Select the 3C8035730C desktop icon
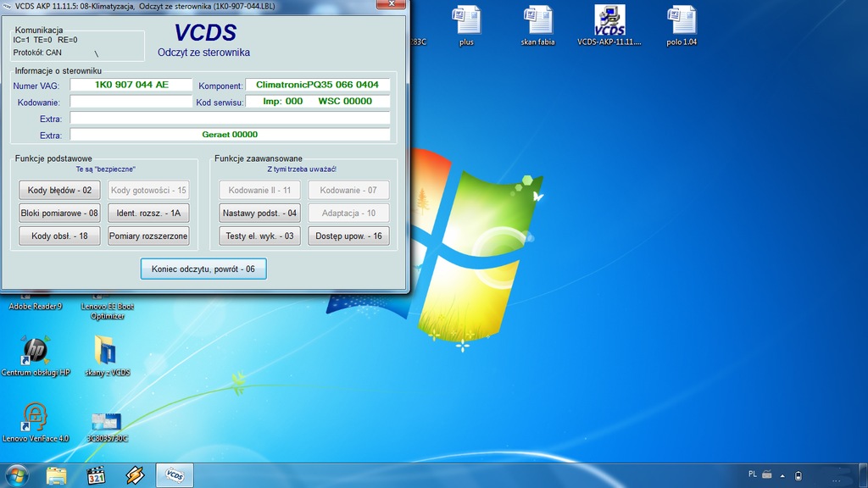This screenshot has height=488, width=868. tap(108, 427)
